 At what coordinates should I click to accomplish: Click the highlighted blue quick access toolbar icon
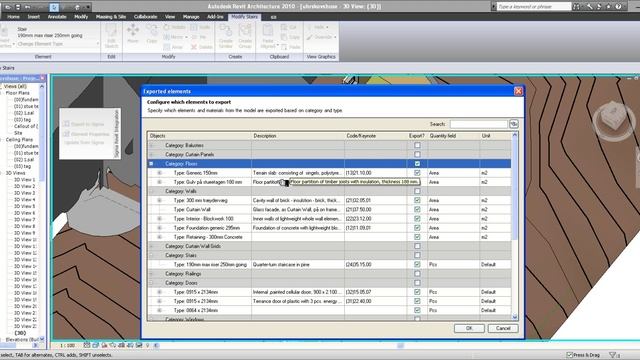[x=54, y=7]
